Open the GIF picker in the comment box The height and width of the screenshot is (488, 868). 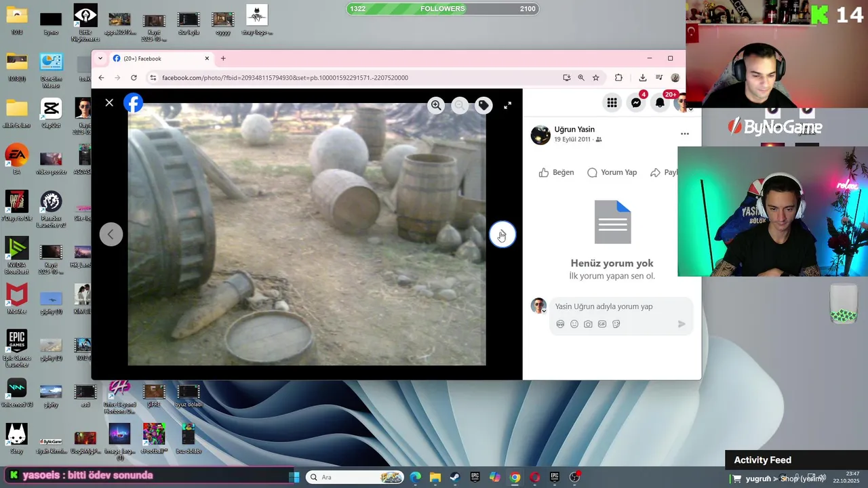pyautogui.click(x=602, y=324)
